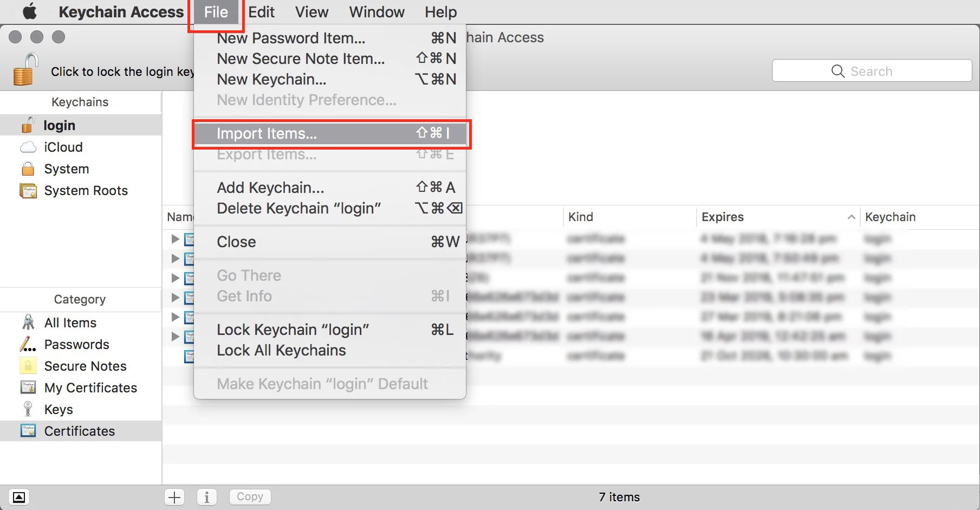The image size is (980, 510).
Task: Show Passwords category
Action: point(81,344)
